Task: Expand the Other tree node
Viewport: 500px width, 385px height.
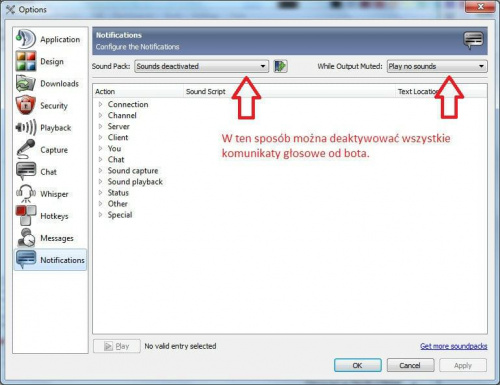Action: (x=100, y=203)
